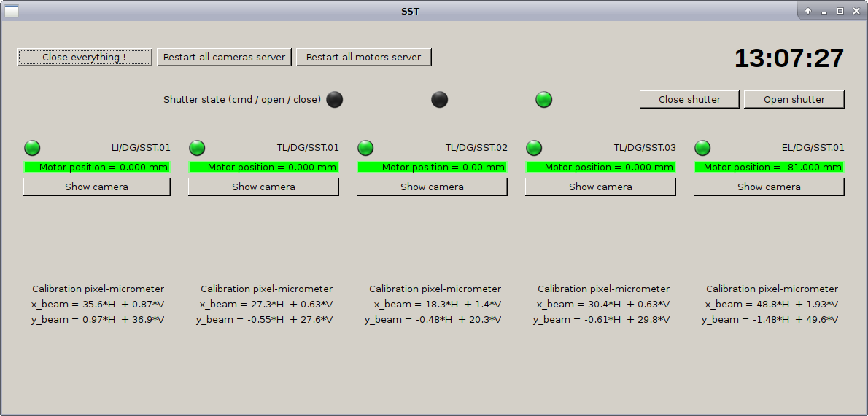This screenshot has height=416, width=868.
Task: Click the EL/DG/SST.01 green status LED
Action: (702, 148)
